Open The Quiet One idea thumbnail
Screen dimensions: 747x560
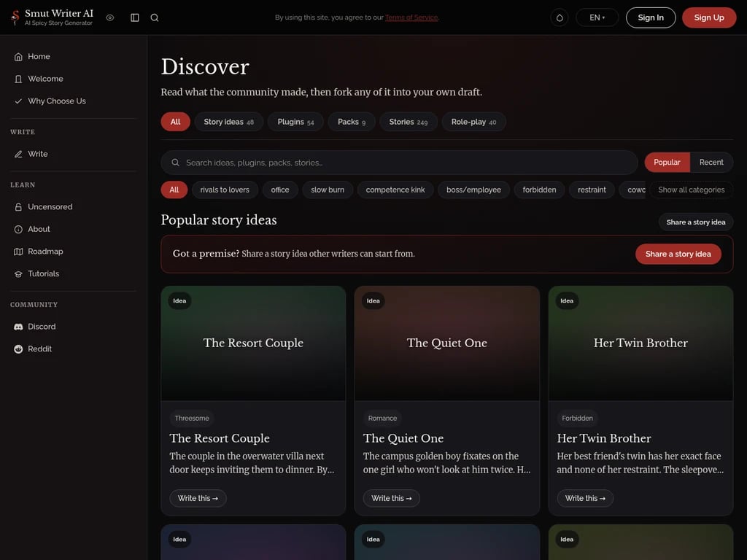coord(447,343)
